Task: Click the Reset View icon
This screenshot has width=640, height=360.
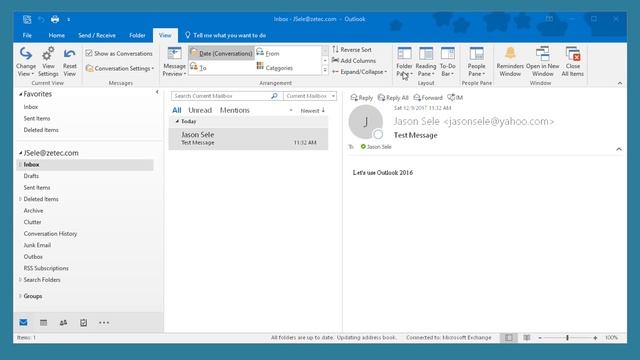Action: [x=69, y=54]
